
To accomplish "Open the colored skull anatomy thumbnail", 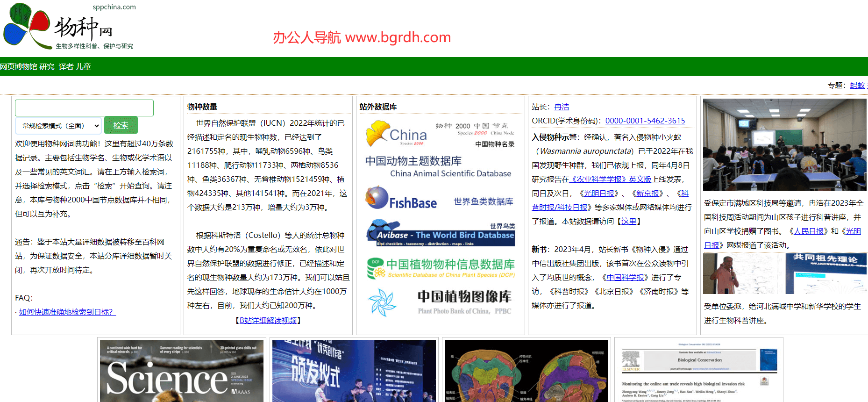I will tap(526, 371).
